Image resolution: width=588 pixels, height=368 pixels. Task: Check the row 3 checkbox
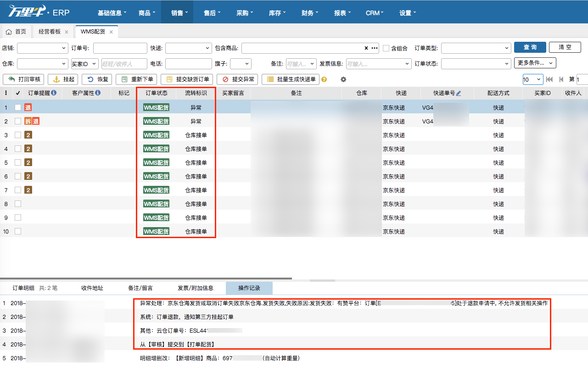18,135
